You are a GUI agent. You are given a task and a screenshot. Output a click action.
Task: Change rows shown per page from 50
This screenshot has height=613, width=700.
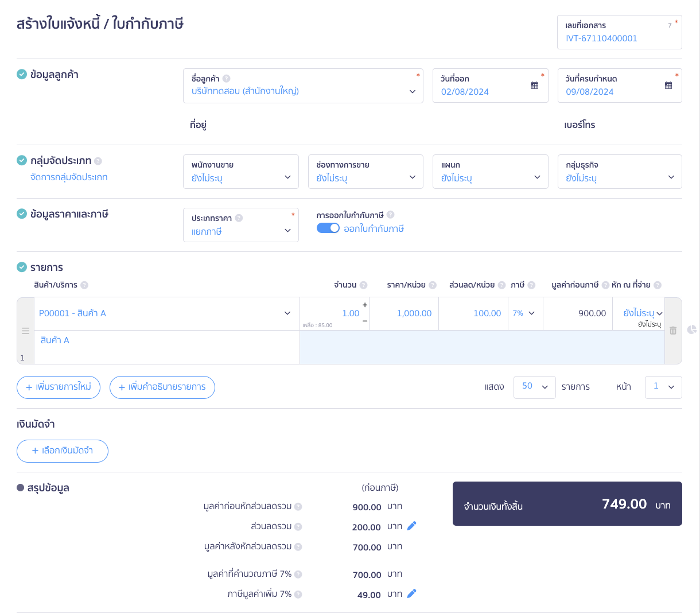click(534, 387)
